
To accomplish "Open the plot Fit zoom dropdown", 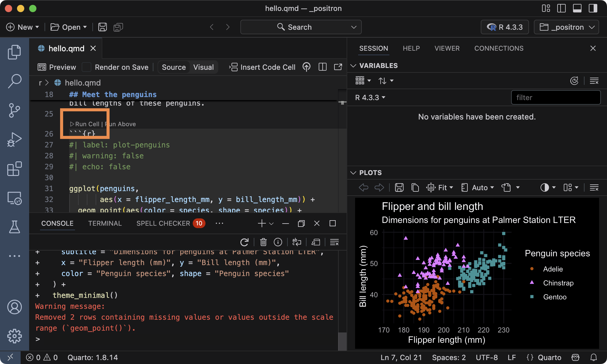I will 440,187.
